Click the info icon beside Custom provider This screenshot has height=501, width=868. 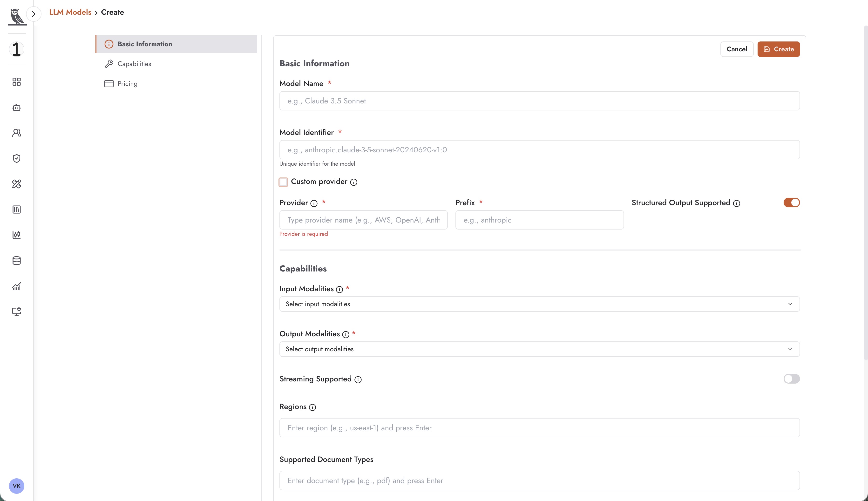[x=354, y=182]
